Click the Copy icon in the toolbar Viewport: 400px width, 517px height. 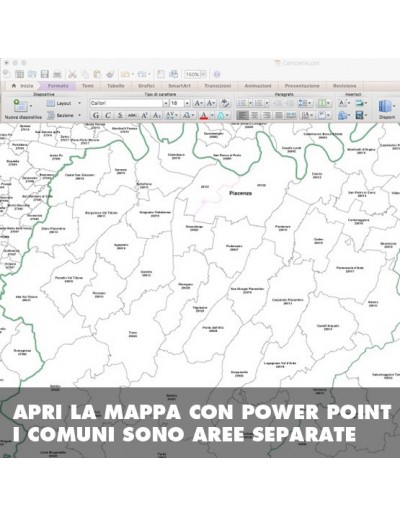[x=85, y=74]
